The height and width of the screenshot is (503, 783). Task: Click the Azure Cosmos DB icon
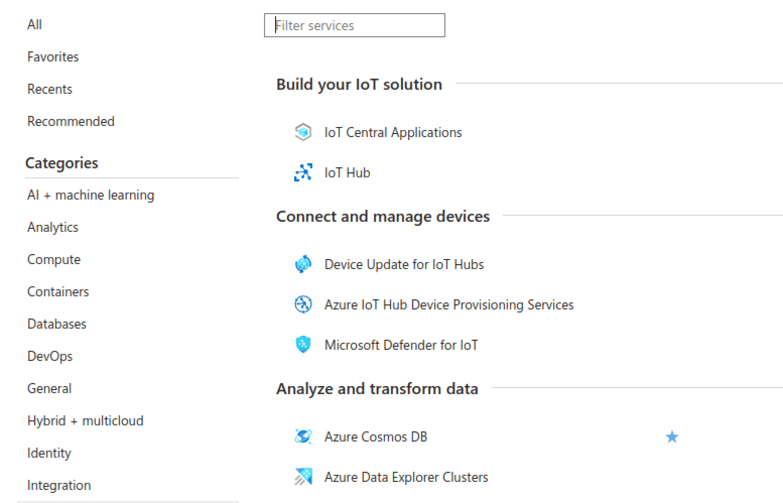tap(303, 437)
